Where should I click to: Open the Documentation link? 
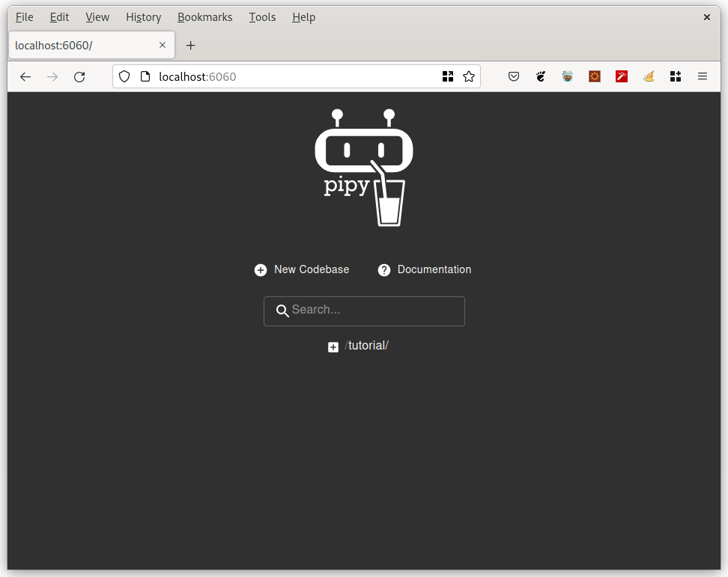(434, 269)
